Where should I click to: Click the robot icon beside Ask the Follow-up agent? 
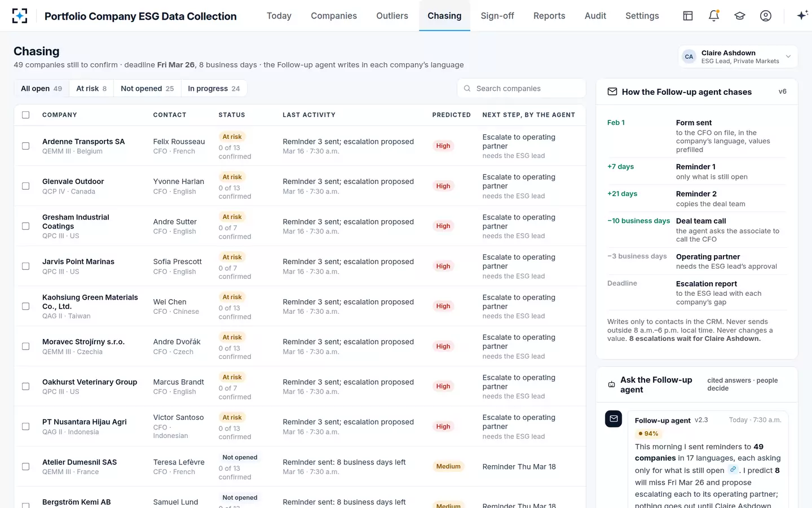(x=611, y=384)
